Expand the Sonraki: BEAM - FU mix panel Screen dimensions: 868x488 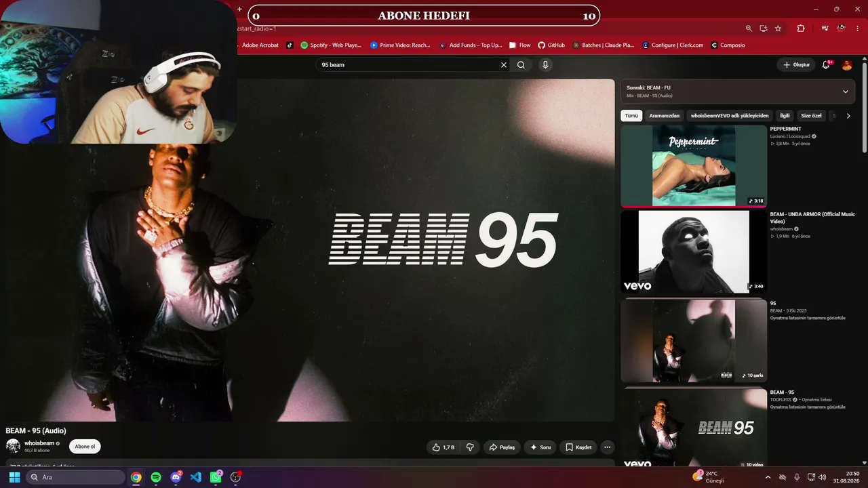[x=846, y=91]
